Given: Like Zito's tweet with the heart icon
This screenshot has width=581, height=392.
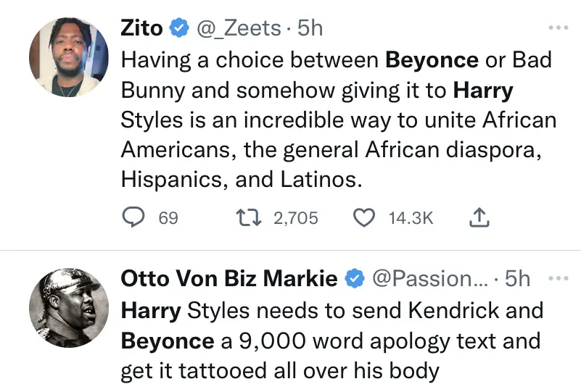Looking at the screenshot, I should tap(366, 217).
